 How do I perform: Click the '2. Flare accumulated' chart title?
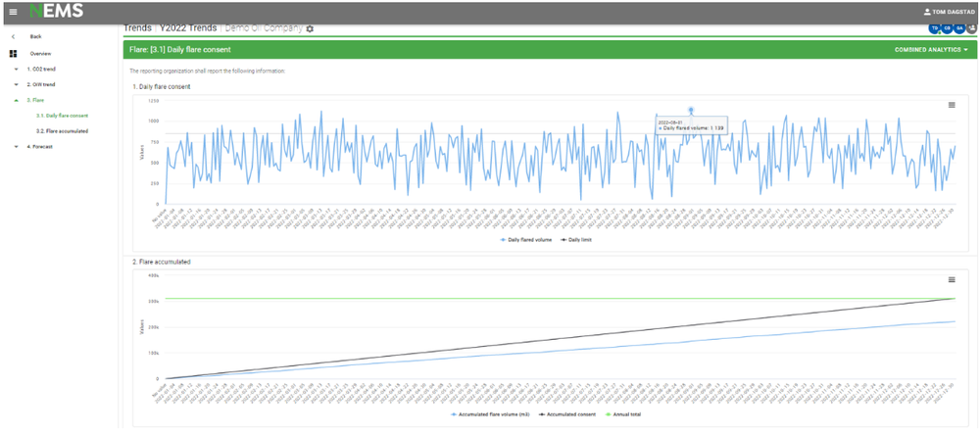click(x=162, y=262)
